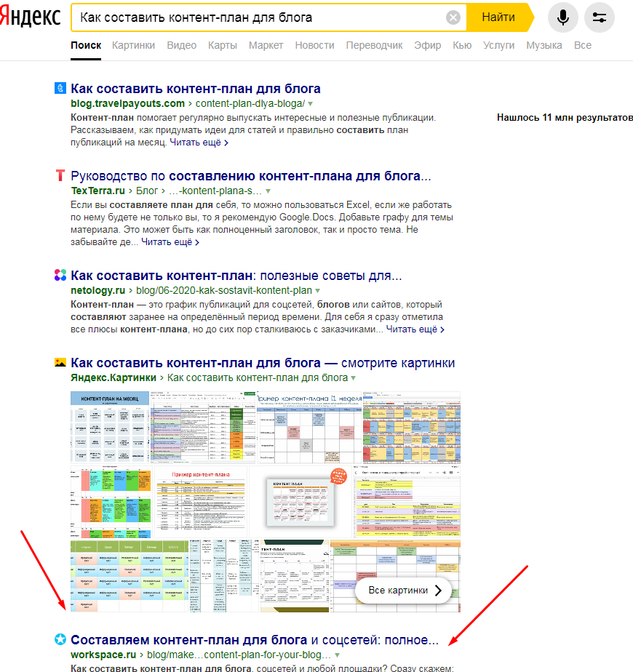The image size is (633, 672).
Task: Open the Пример контент-плана red-titled thumbnail
Action: pyautogui.click(x=201, y=501)
